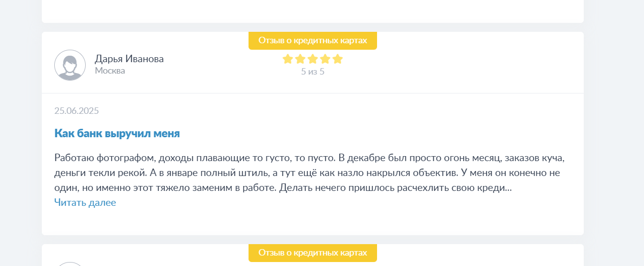Click the review date 25.06.2025

[77, 110]
